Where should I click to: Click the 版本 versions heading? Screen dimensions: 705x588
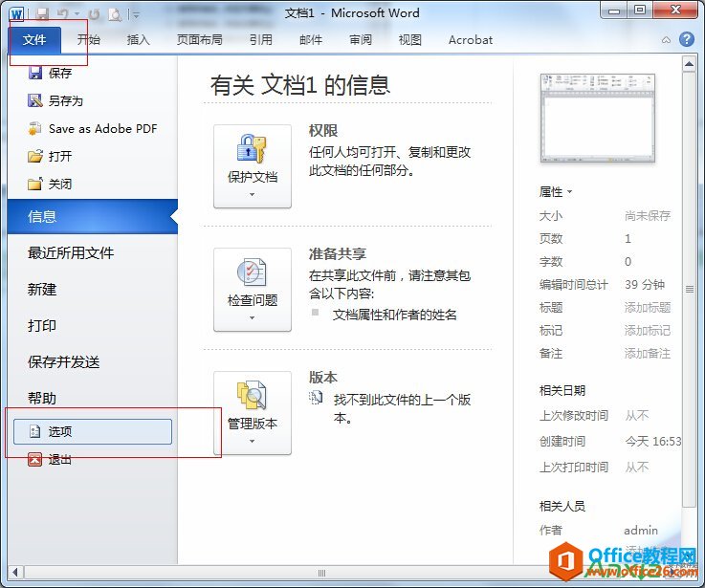click(323, 377)
